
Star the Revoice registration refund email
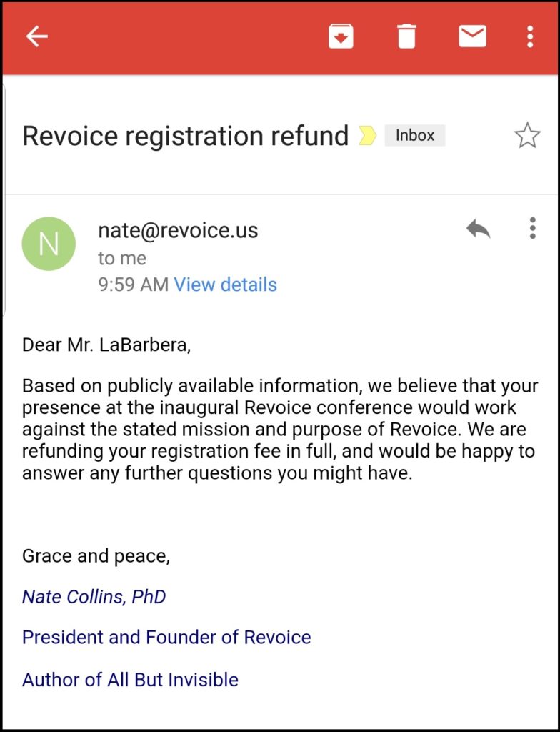[x=527, y=135]
